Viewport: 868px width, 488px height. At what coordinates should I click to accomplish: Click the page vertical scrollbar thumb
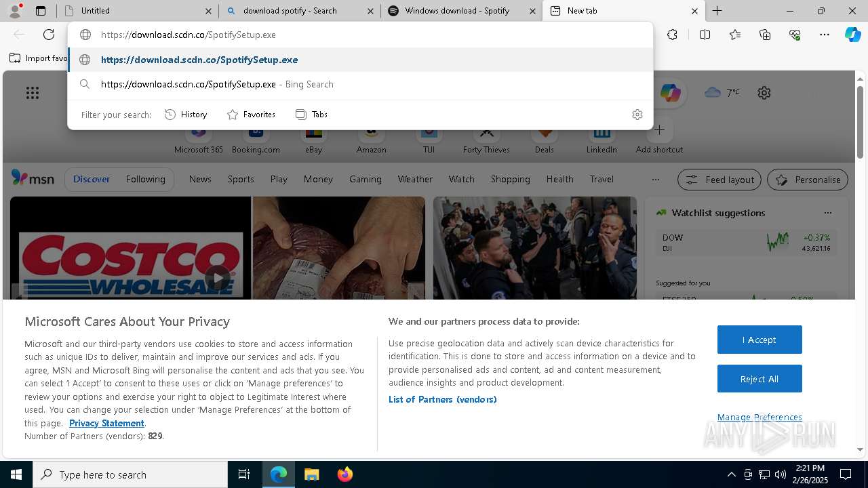click(x=860, y=123)
